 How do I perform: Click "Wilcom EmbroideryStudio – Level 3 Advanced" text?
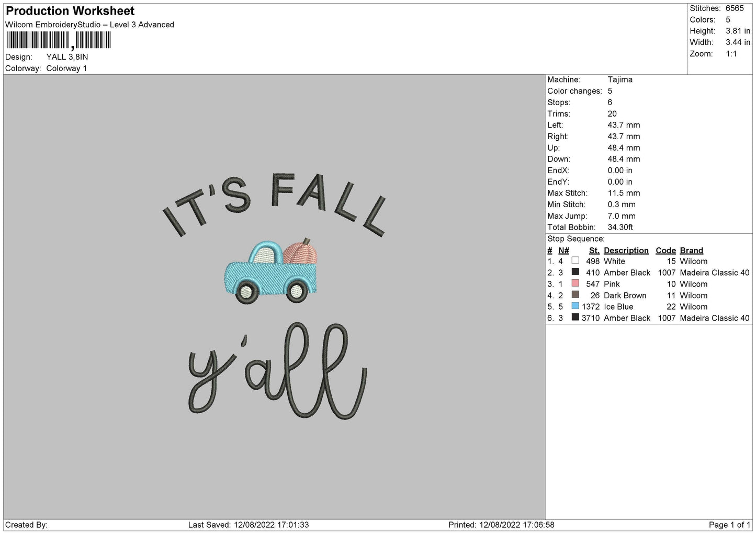[x=89, y=25]
